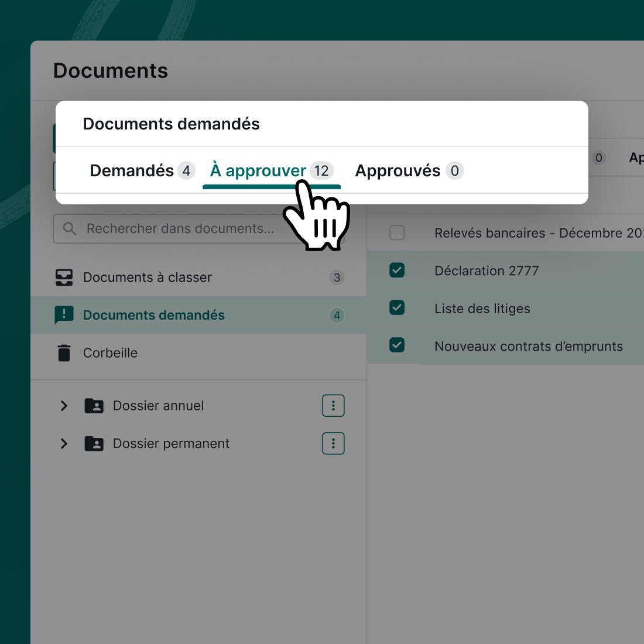
Task: Switch to the Demandés tab
Action: (142, 170)
